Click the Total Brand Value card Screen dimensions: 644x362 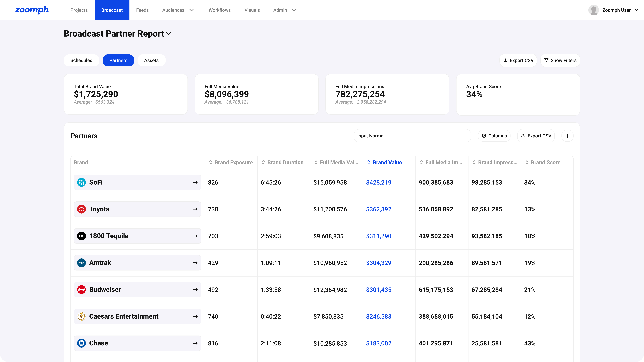[x=126, y=94]
